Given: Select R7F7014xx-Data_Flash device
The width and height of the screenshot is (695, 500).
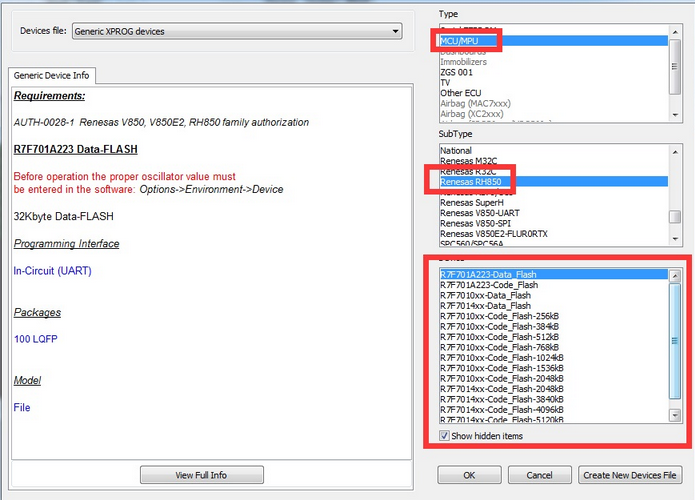Looking at the screenshot, I should [x=554, y=305].
